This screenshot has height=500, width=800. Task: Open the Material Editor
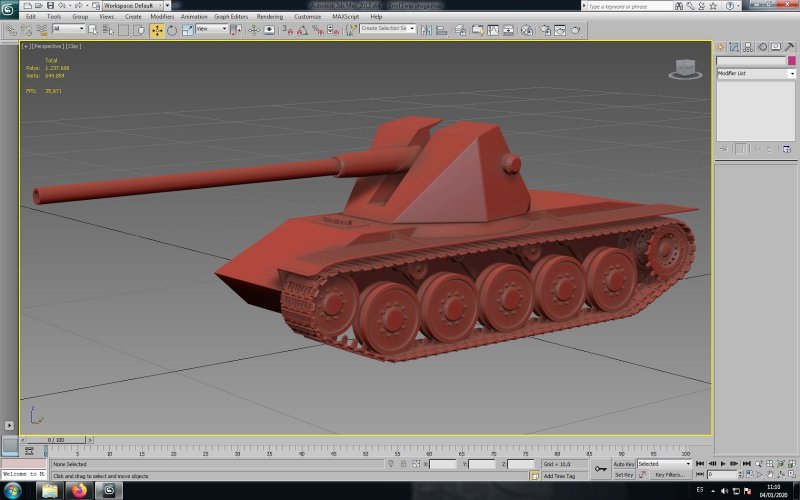(x=527, y=30)
